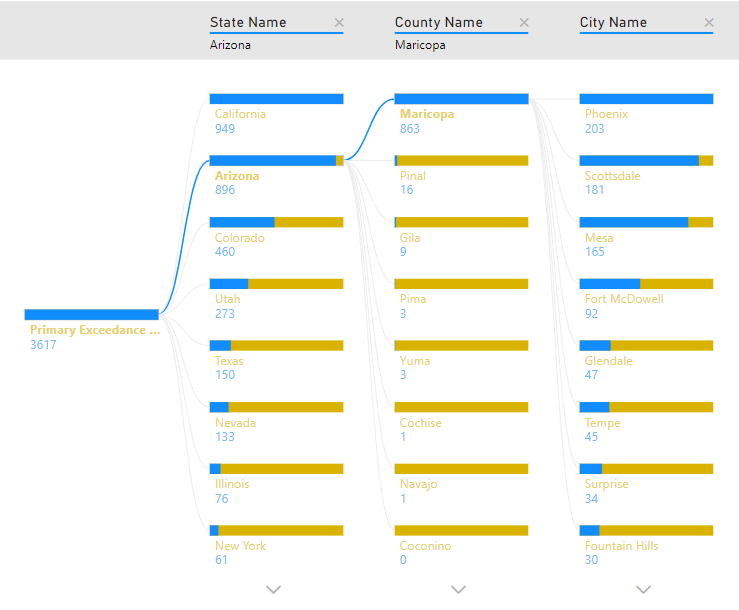Remove the City Name level with X
The height and width of the screenshot is (610, 739).
709,23
